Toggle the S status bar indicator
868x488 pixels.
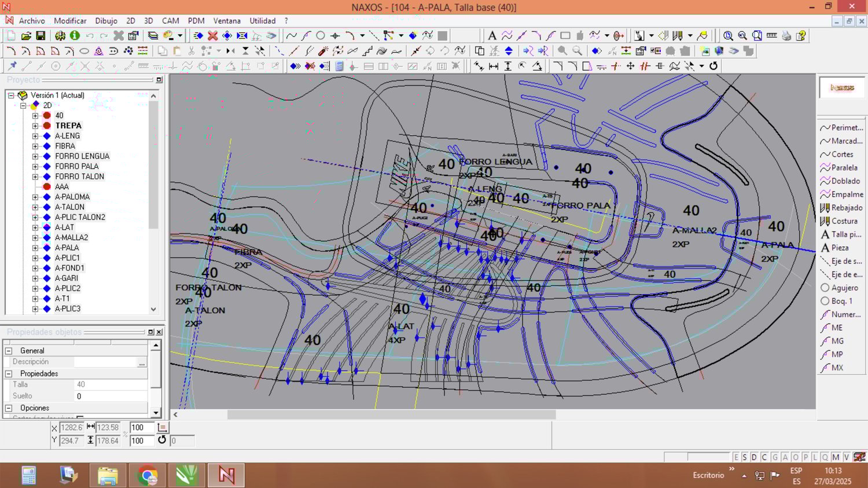(745, 457)
